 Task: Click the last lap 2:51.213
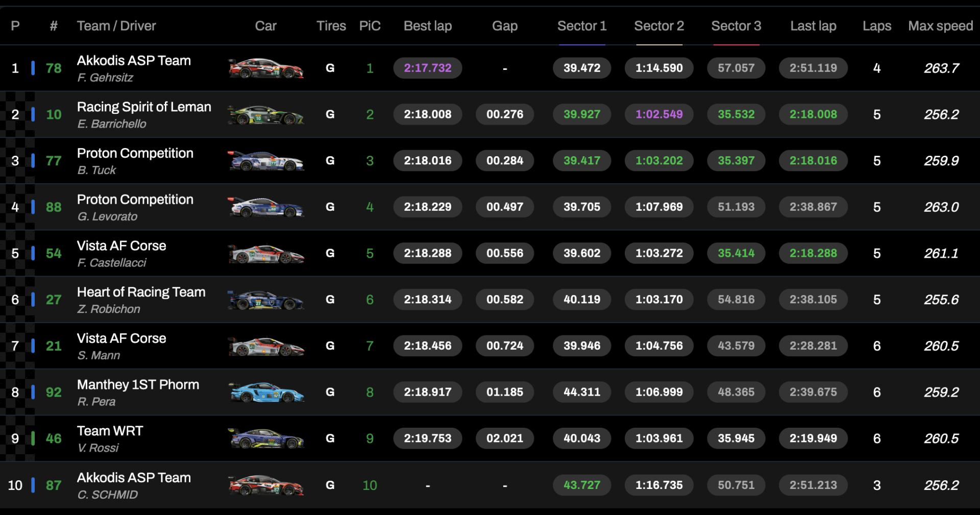tap(813, 485)
